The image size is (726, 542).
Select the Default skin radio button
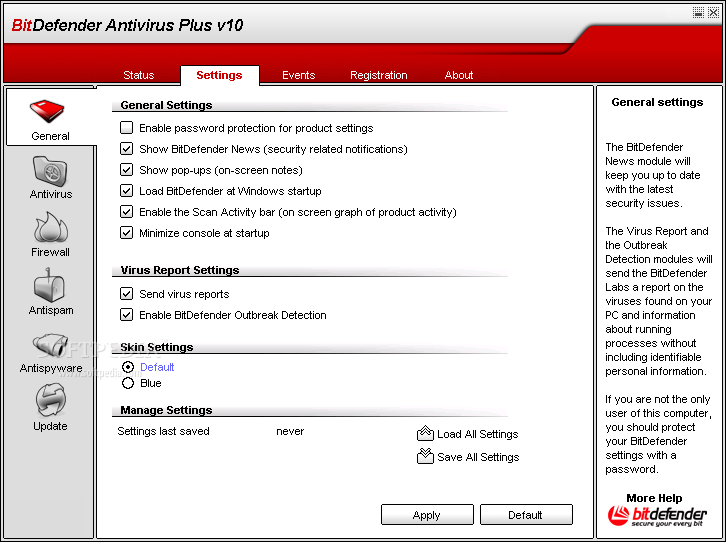[x=128, y=367]
